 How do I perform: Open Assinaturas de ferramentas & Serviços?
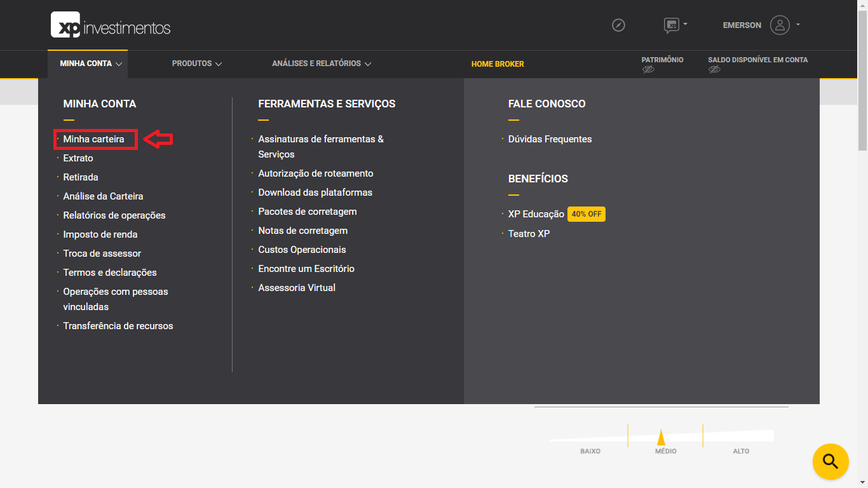(321, 147)
